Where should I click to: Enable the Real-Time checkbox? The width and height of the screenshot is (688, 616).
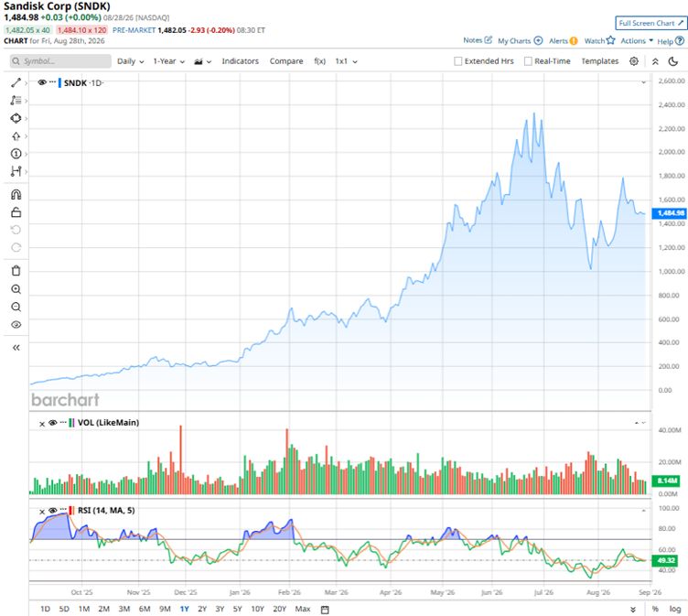click(528, 61)
